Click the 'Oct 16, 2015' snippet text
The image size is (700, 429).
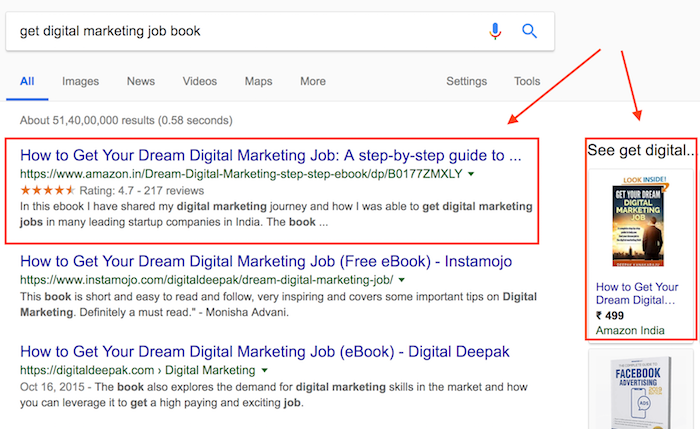pyautogui.click(x=274, y=395)
